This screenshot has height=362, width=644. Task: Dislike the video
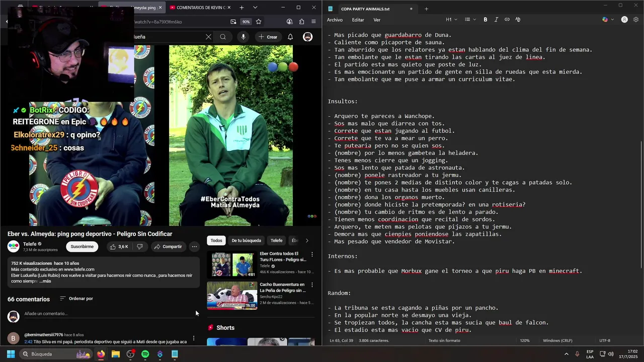[x=140, y=246]
